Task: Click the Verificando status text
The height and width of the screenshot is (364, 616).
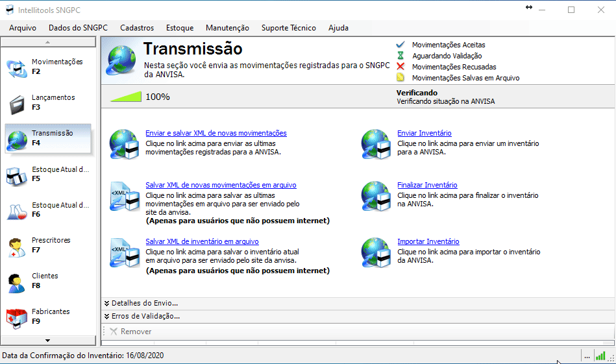Action: click(x=417, y=93)
